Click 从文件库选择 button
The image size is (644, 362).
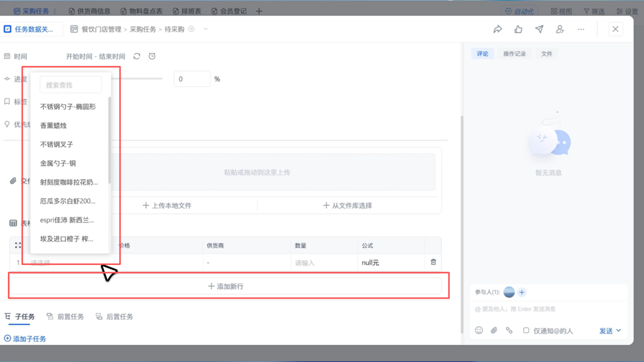[347, 206]
